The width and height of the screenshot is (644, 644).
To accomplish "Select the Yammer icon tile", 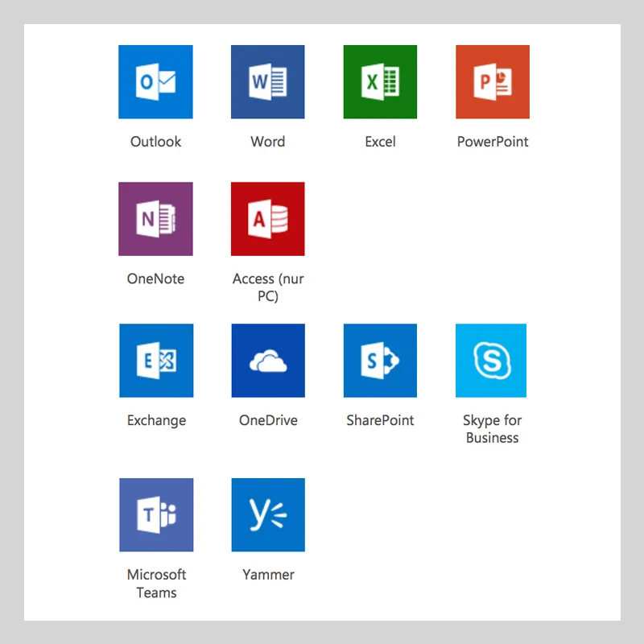I will [268, 514].
